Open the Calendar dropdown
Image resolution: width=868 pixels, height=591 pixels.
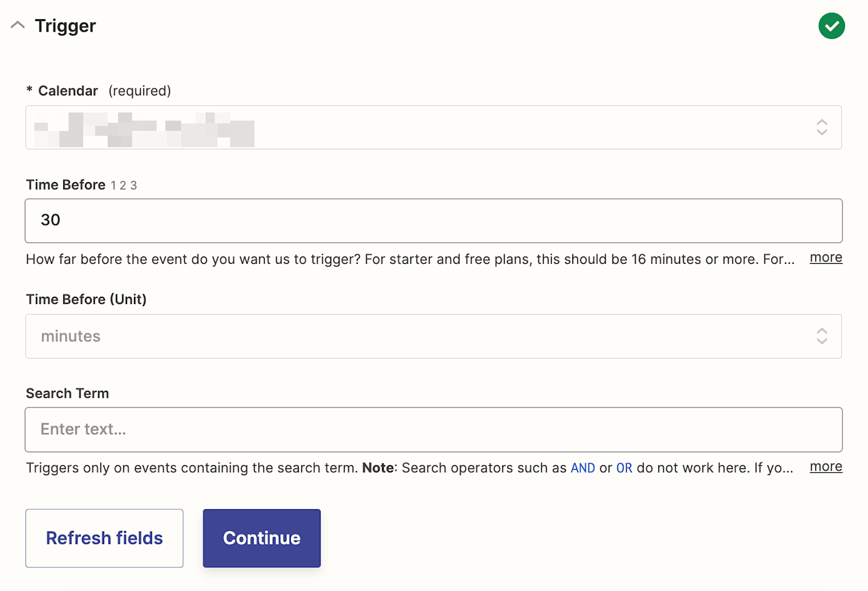click(433, 128)
